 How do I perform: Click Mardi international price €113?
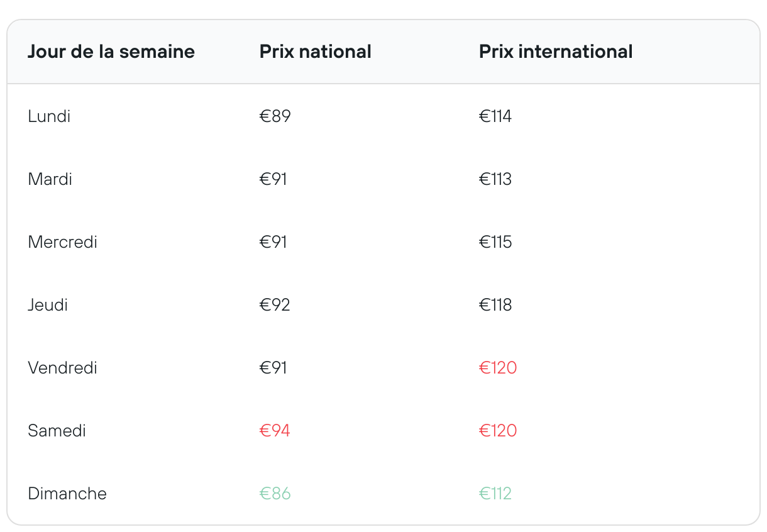click(495, 179)
